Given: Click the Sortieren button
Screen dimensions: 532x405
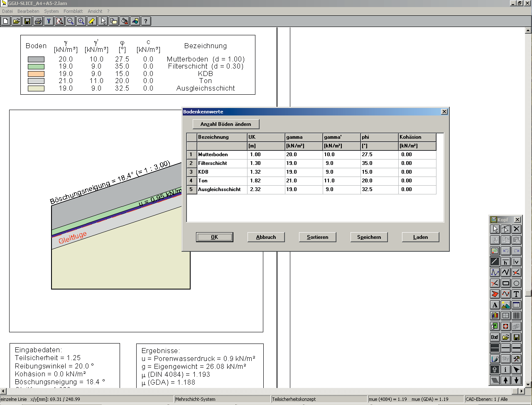Looking at the screenshot, I should pyautogui.click(x=318, y=237).
